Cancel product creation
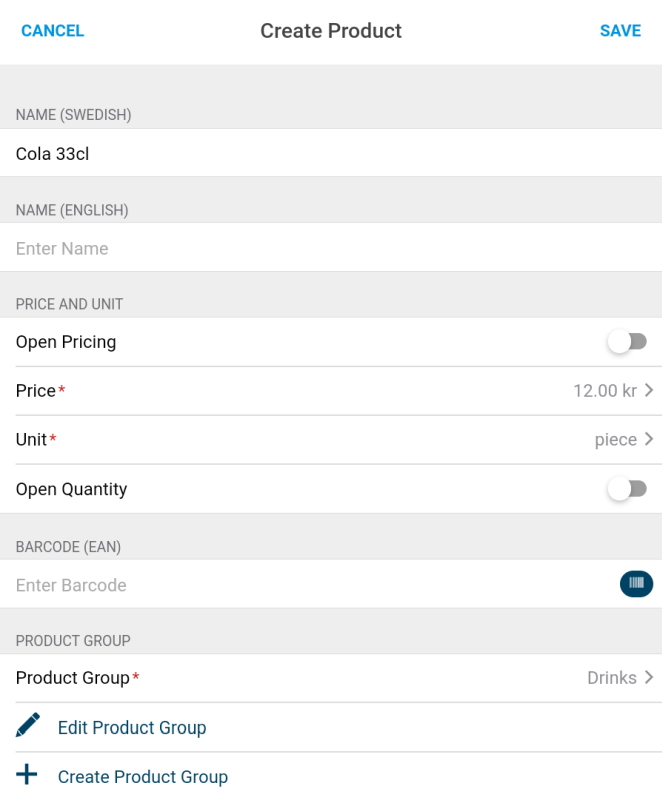 click(x=53, y=30)
